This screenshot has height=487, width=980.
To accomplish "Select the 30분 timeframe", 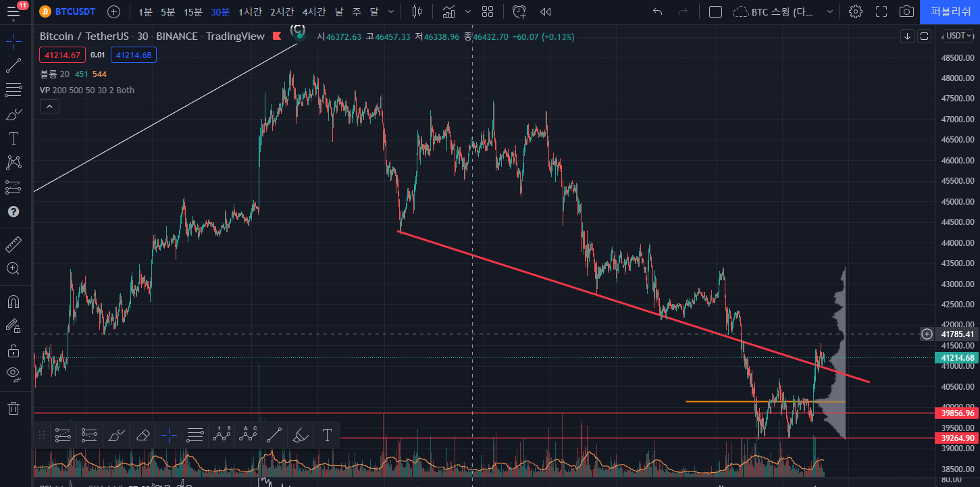I will [220, 11].
